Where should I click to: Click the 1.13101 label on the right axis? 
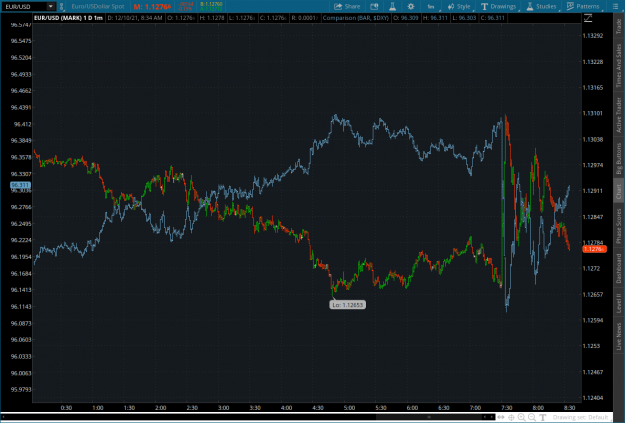point(593,114)
